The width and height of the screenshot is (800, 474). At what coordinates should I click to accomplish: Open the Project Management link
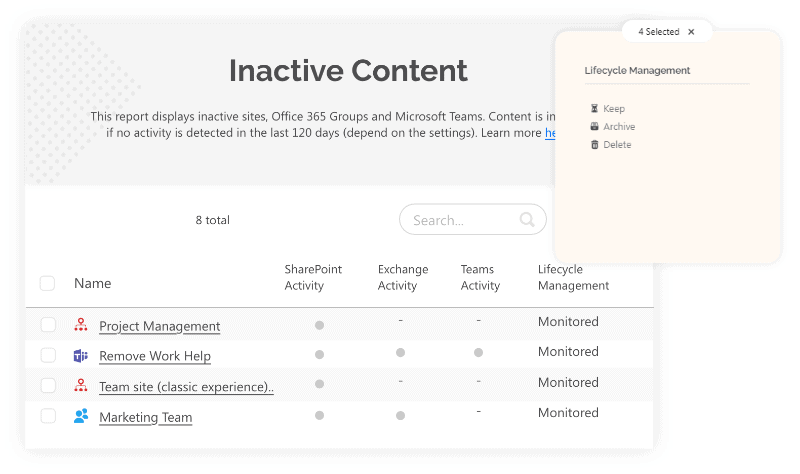[x=160, y=326]
